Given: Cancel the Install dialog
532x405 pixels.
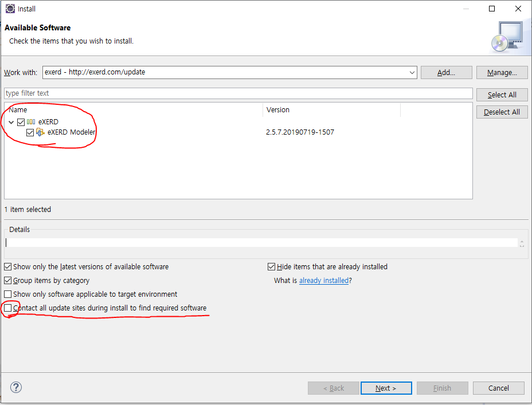Looking at the screenshot, I should click(x=498, y=388).
